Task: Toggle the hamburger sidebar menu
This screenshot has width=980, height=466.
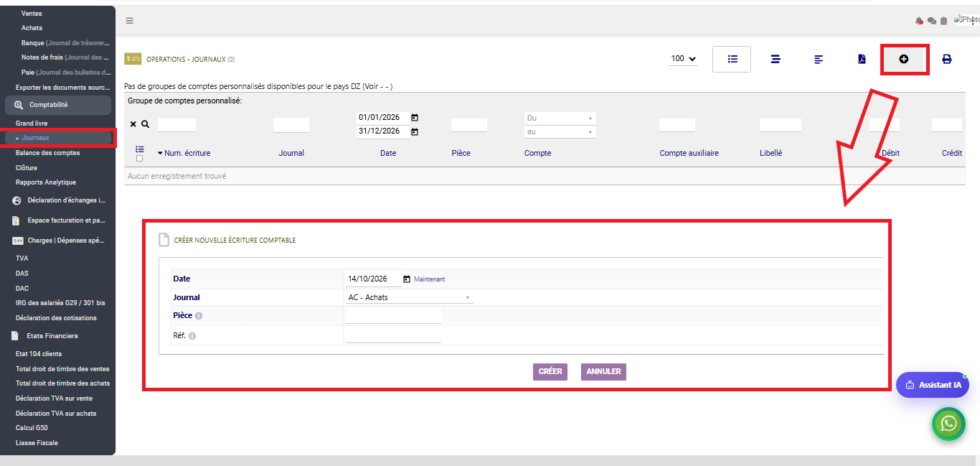Action: point(130,21)
